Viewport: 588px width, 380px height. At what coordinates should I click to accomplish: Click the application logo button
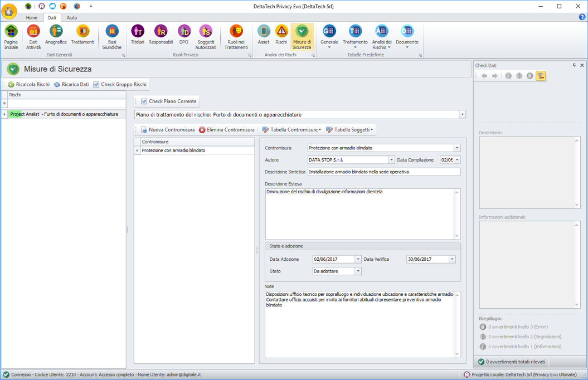(x=9, y=11)
